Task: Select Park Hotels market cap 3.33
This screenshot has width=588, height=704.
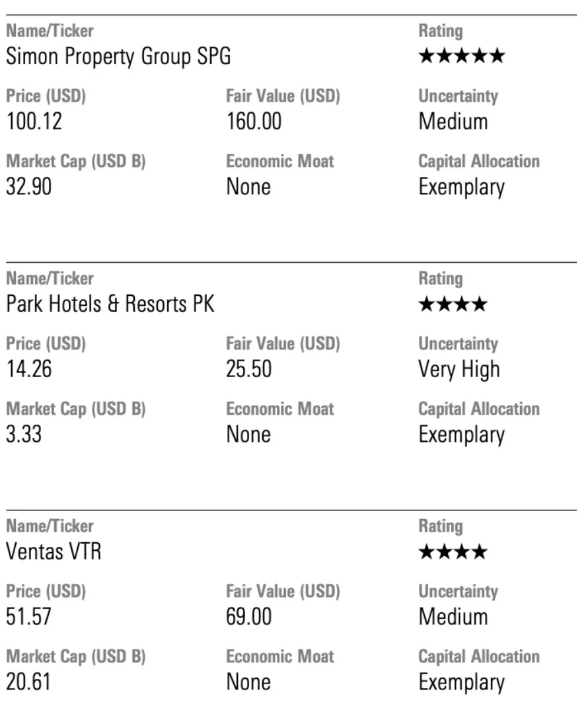Action: tap(24, 435)
